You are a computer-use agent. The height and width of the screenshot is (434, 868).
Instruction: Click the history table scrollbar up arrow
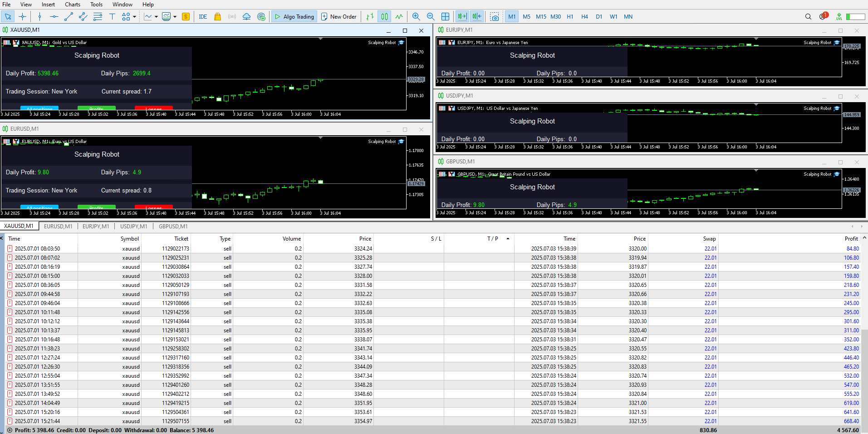tap(864, 238)
